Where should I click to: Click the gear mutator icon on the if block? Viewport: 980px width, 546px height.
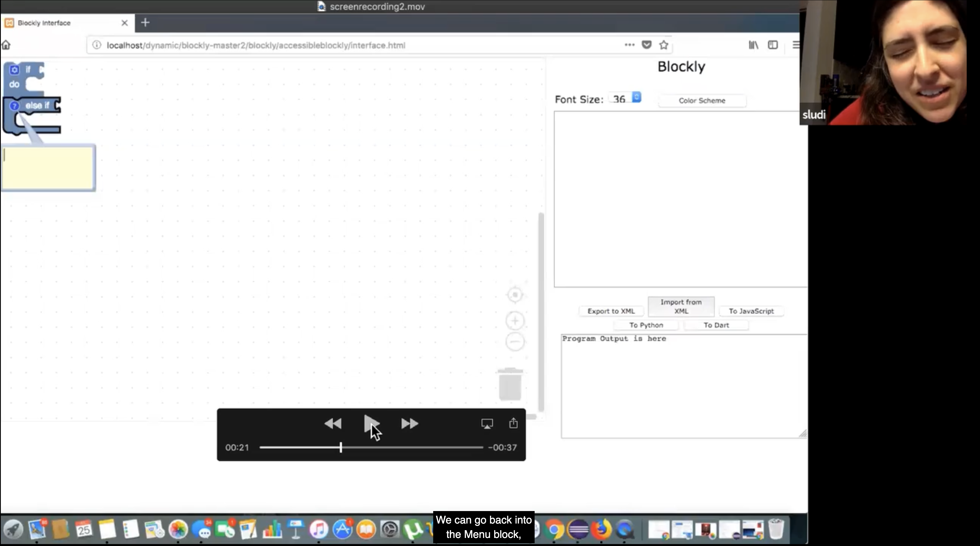coord(14,70)
